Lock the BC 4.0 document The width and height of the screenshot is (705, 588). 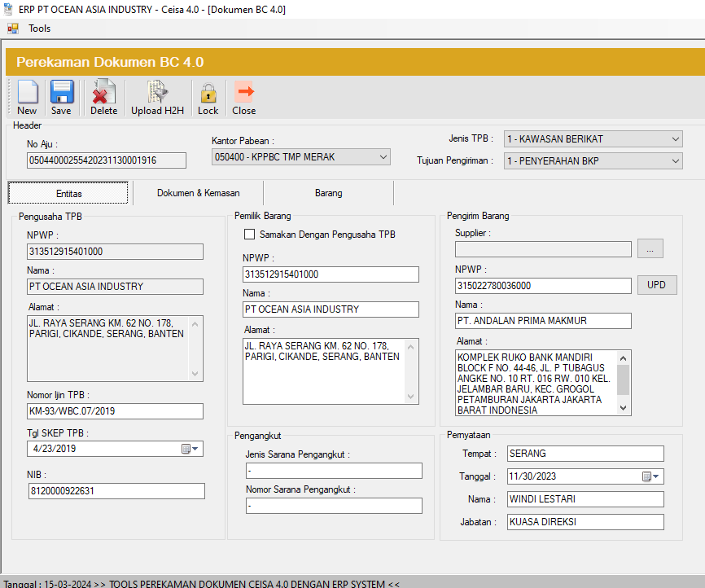click(x=208, y=96)
